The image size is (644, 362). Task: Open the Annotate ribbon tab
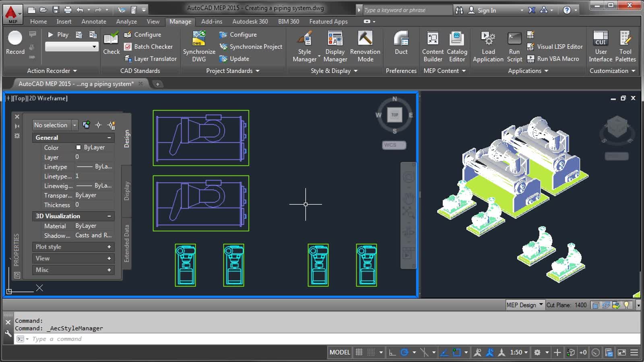94,21
